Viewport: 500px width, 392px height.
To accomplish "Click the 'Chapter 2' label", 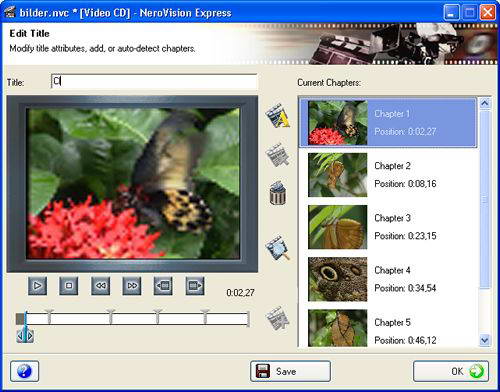I will tap(392, 166).
